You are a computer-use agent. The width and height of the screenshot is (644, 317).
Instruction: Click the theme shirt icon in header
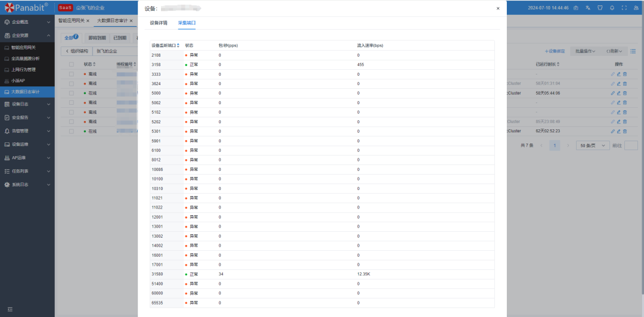(x=600, y=8)
